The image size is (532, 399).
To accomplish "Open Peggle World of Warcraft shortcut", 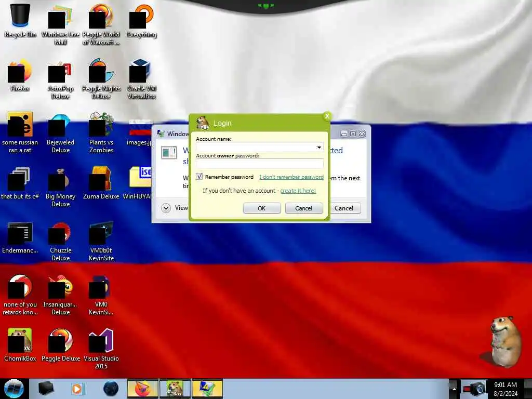I will (101, 24).
